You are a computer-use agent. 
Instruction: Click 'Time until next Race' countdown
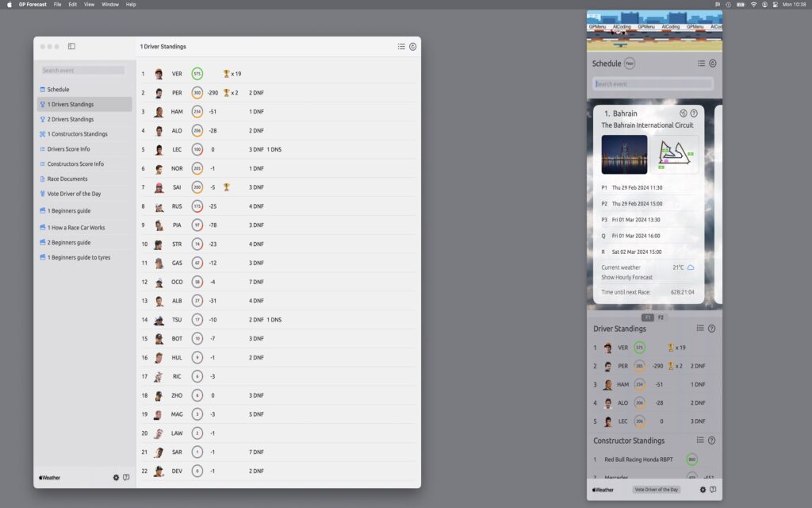click(x=648, y=292)
